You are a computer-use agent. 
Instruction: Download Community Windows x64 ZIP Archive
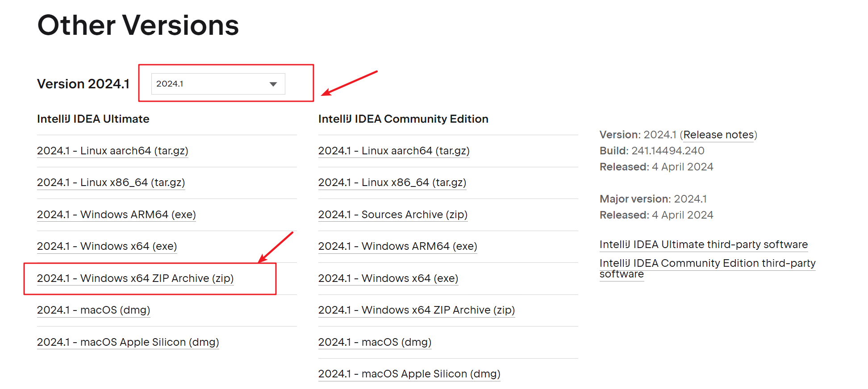[416, 310]
